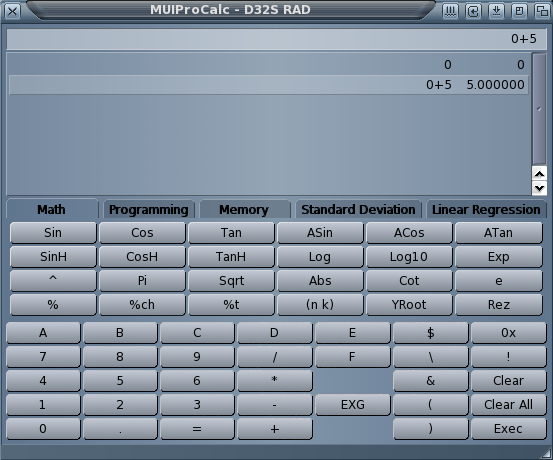553x460 pixels.
Task: Select the history row with result 0
Action: [268, 65]
